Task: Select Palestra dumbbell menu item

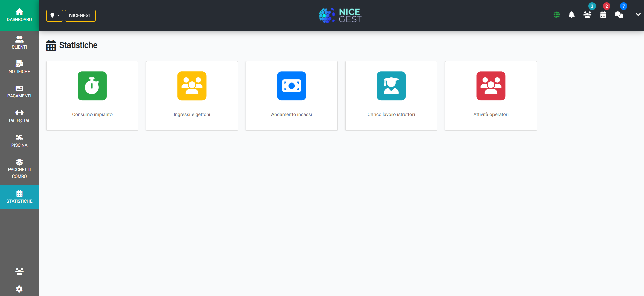Action: point(19,116)
